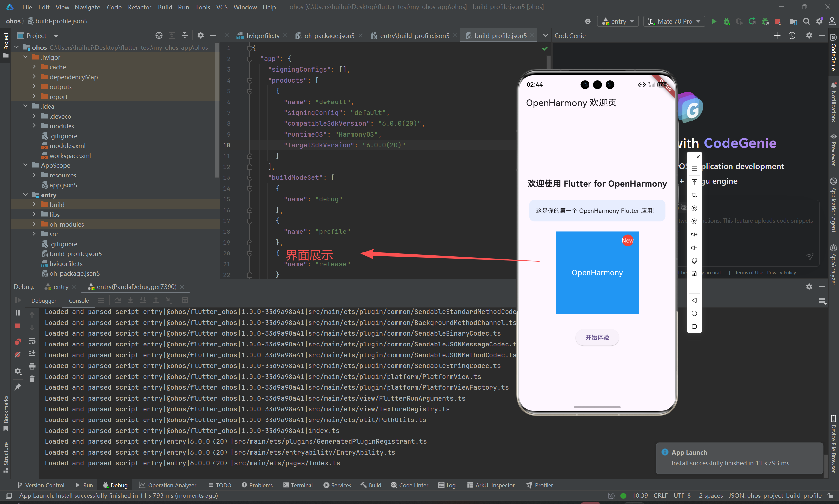This screenshot has width=839, height=504.
Task: Click the Mute Breakpoints icon in Debug panel
Action: pos(18,355)
